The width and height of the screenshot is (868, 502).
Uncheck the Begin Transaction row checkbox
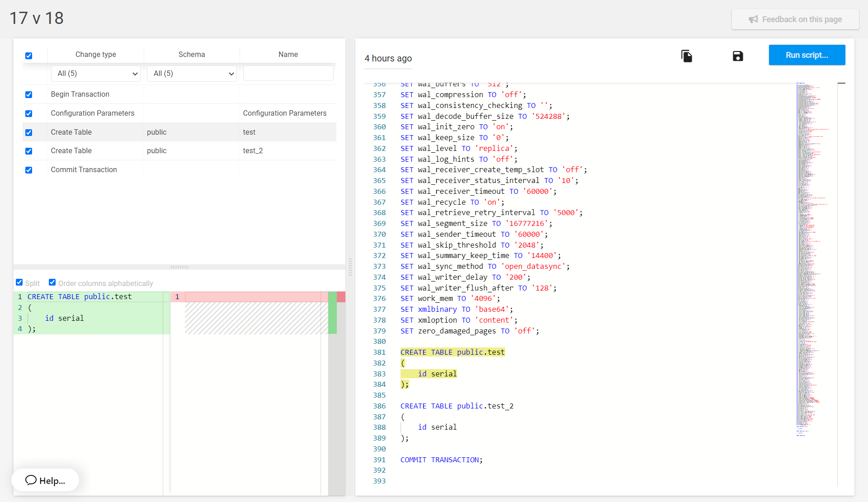point(28,94)
